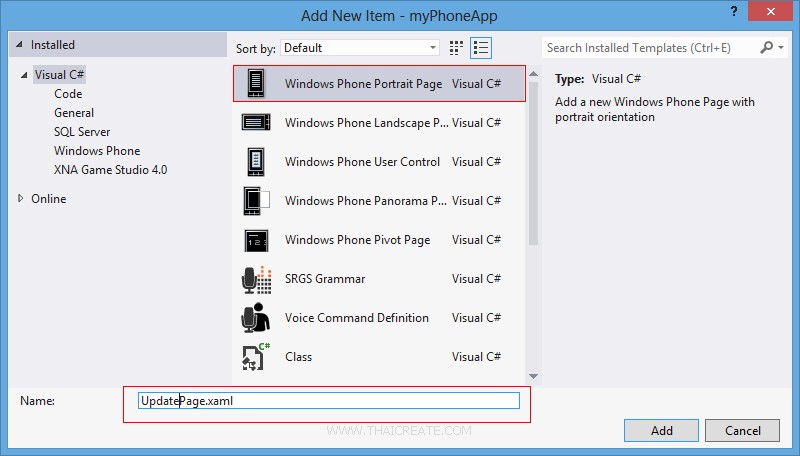800x456 pixels.
Task: Click the Windows Phone User Control icon
Action: tap(256, 162)
